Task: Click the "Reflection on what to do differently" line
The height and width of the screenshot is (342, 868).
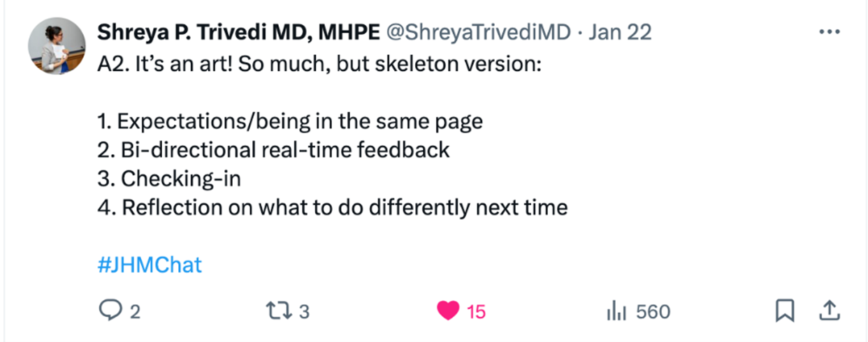Action: pyautogui.click(x=332, y=207)
